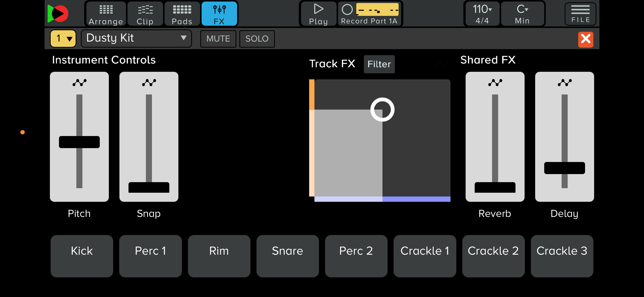This screenshot has height=297, width=644.
Task: Select the FX tab
Action: (219, 14)
